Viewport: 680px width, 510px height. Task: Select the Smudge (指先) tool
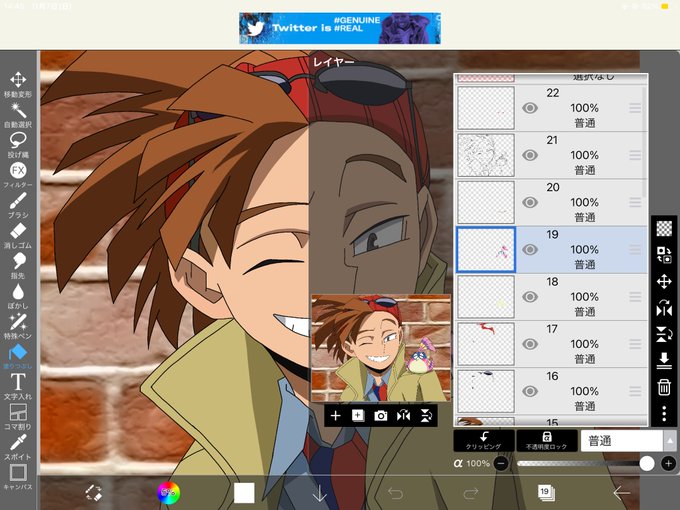(18, 266)
